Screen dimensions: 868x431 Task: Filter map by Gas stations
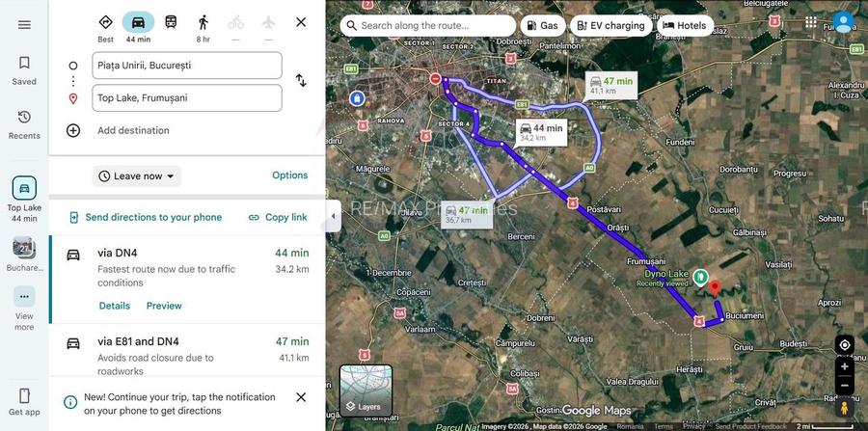point(543,26)
